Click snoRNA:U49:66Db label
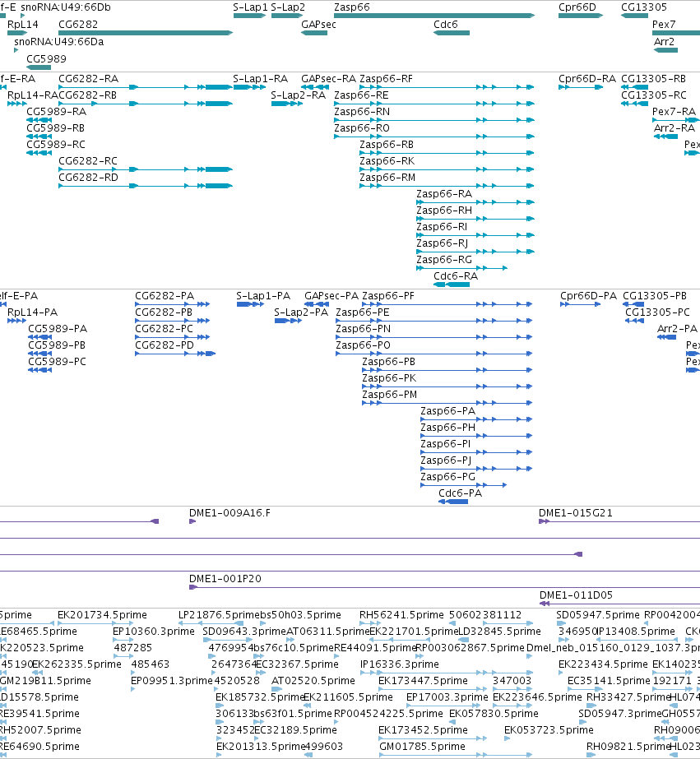Image resolution: width=700 pixels, height=759 pixels. tap(65, 7)
